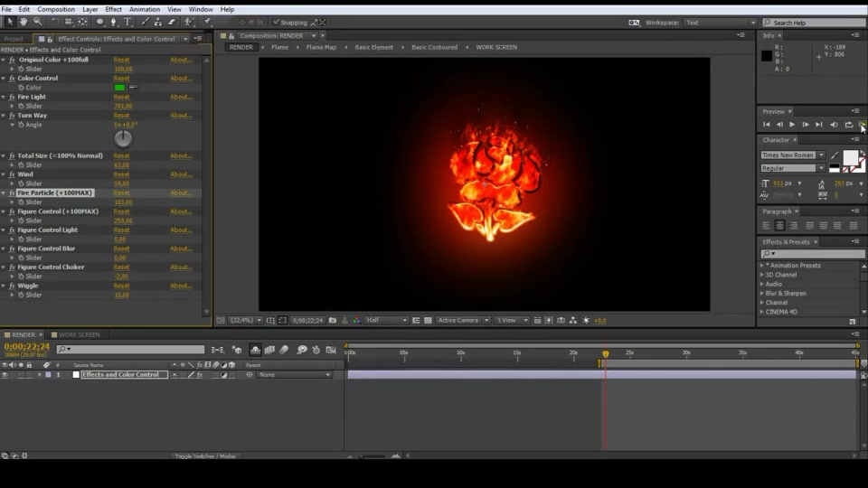
Task: Open the 1 View layout dropdown
Action: pos(512,320)
